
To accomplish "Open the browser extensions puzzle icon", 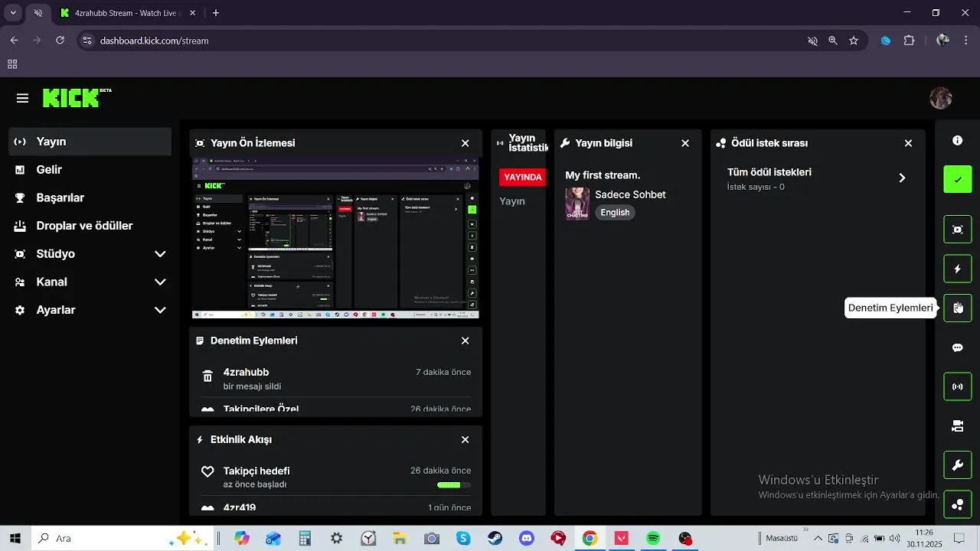I will [x=910, y=41].
